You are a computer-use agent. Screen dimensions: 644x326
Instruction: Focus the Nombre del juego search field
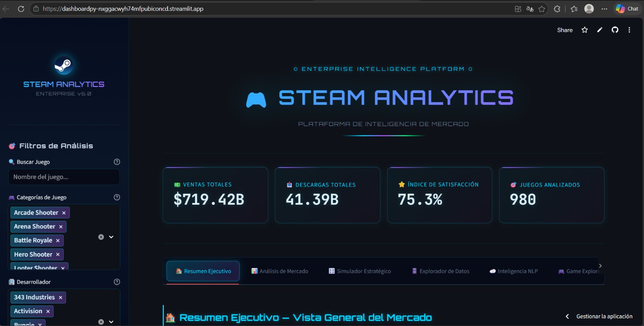(64, 177)
